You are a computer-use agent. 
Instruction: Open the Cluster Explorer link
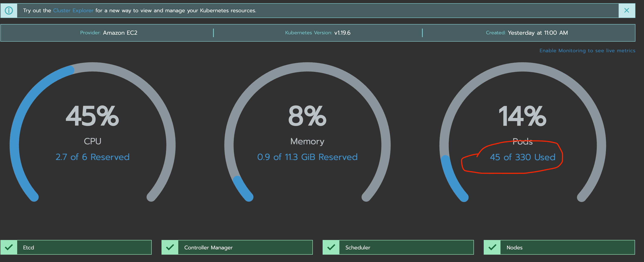pyautogui.click(x=73, y=10)
